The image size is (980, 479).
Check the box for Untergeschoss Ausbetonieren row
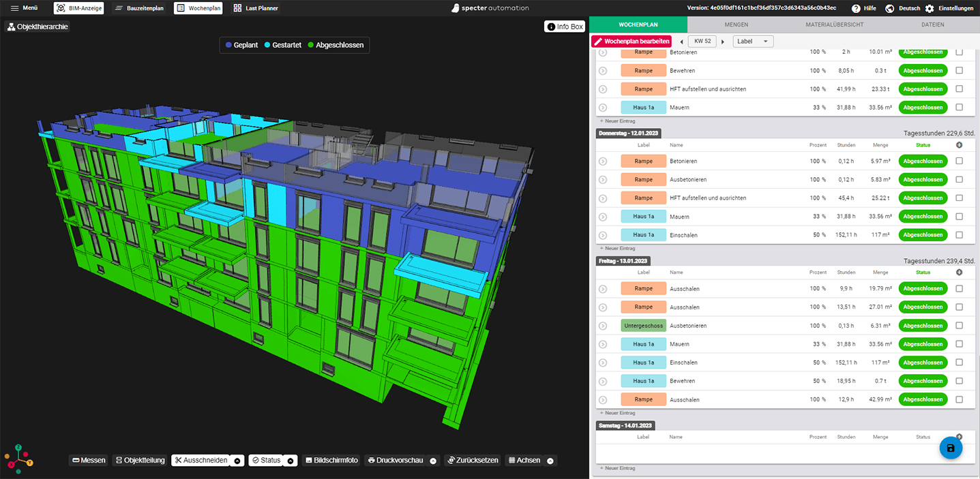960,326
